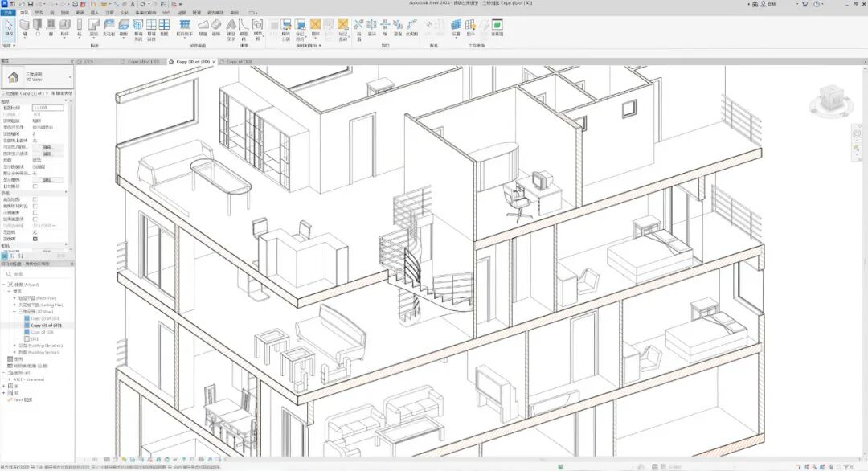The height and width of the screenshot is (471, 868).
Task: Select the Wall tool in ribbon
Action: [x=24, y=27]
